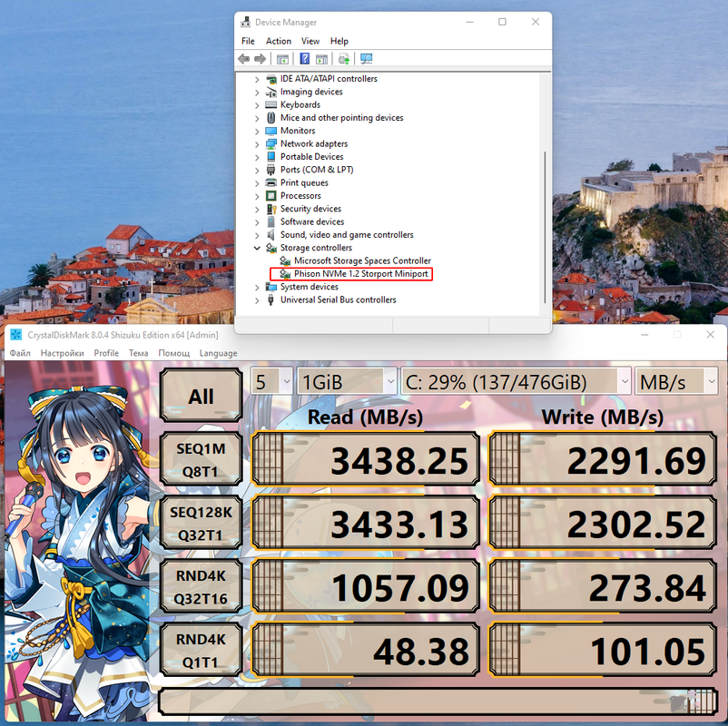The image size is (728, 726).
Task: Open the blue Help question-mark toolbar icon
Action: [305, 58]
